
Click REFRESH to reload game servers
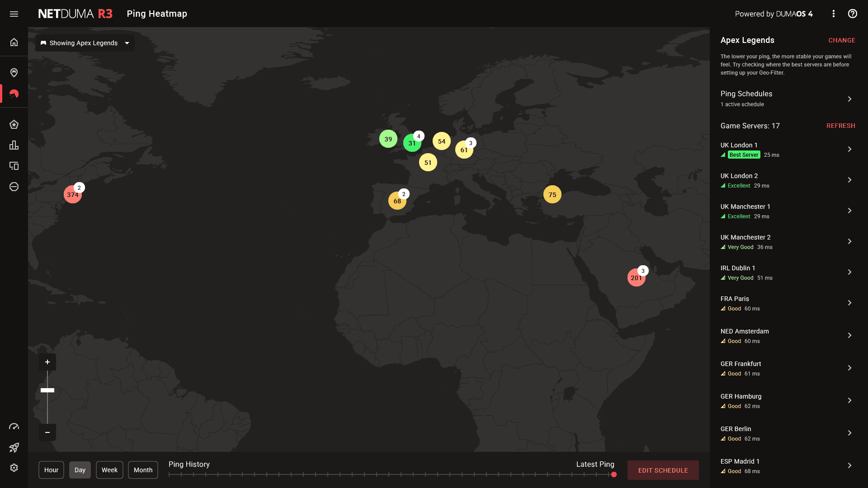840,126
